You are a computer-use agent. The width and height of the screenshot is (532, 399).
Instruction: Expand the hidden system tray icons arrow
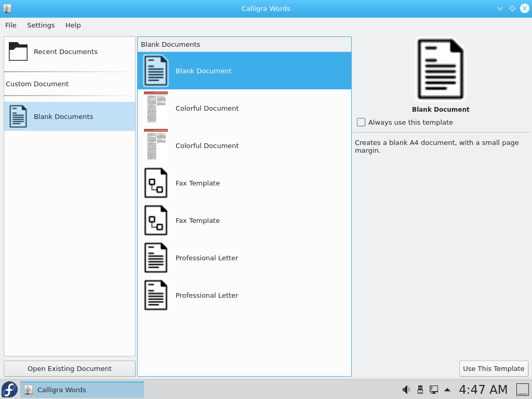click(x=447, y=390)
